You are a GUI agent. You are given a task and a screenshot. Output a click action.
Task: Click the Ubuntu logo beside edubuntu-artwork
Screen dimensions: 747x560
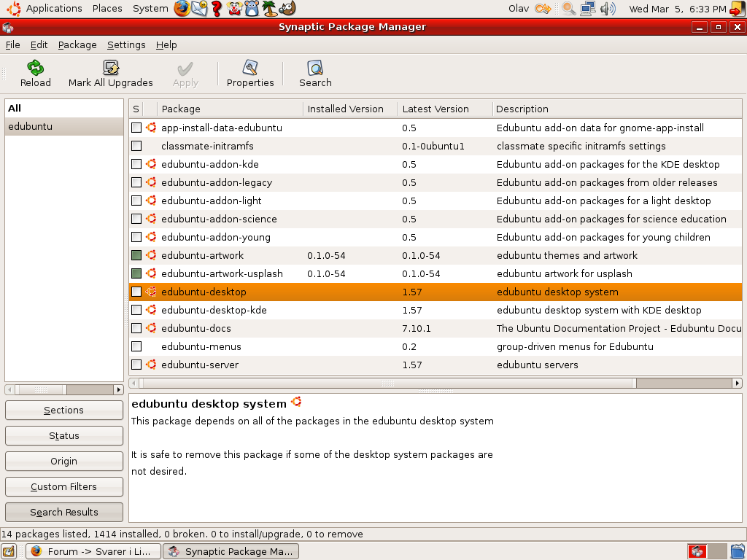151,255
